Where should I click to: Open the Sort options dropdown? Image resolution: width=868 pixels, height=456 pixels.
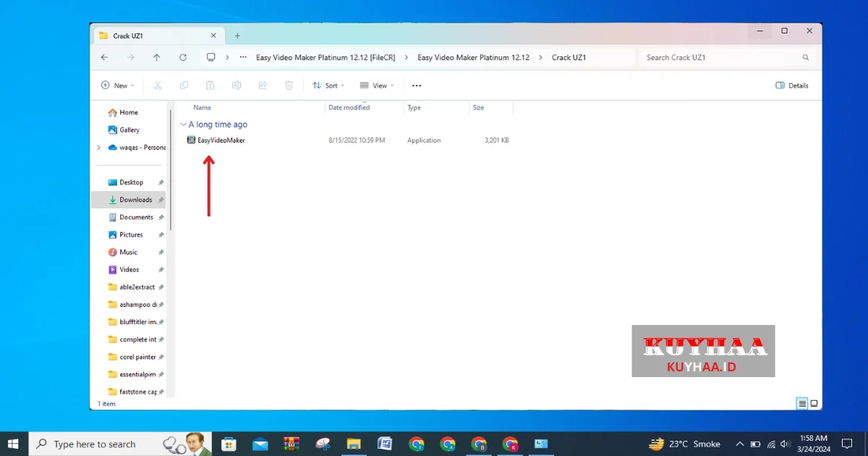pyautogui.click(x=328, y=85)
